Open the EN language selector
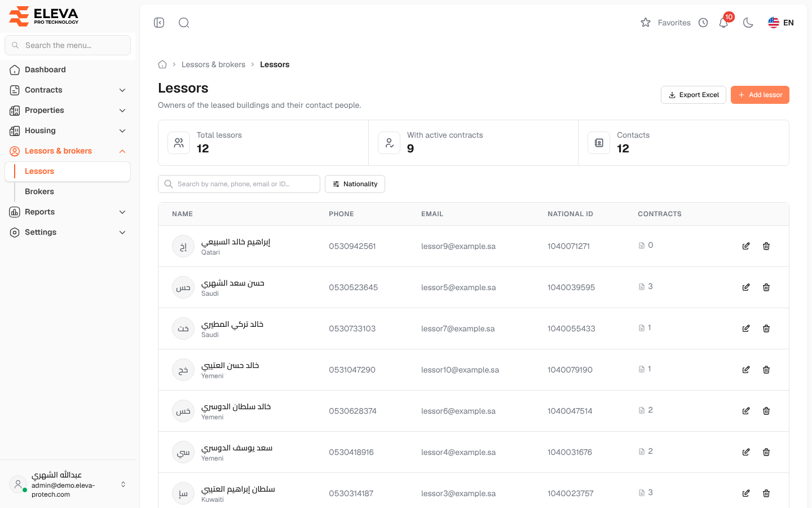This screenshot has height=508, width=812. pyautogui.click(x=781, y=23)
